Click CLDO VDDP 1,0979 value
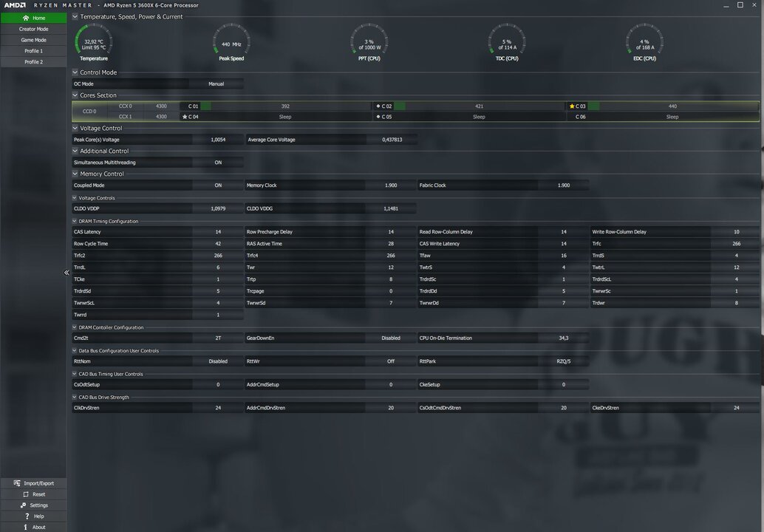The image size is (764, 532). point(218,208)
